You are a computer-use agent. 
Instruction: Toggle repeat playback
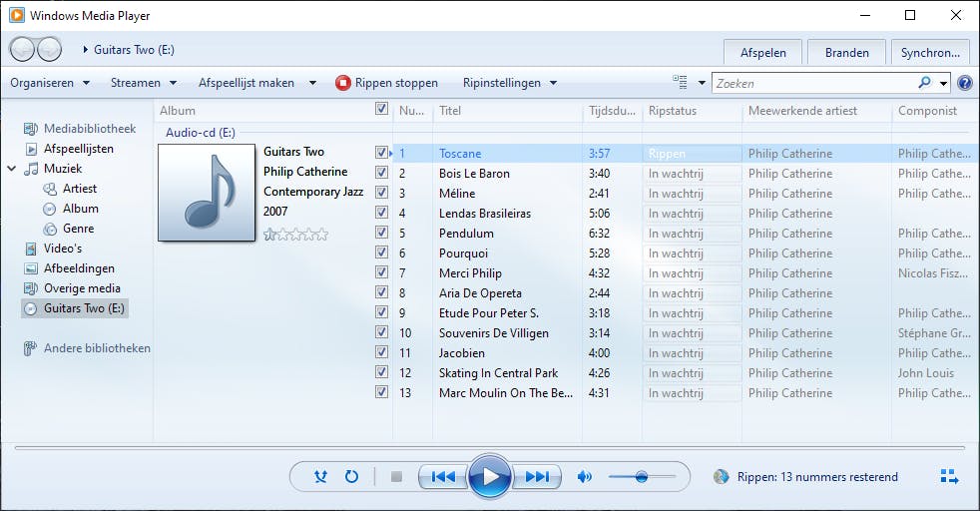[352, 477]
